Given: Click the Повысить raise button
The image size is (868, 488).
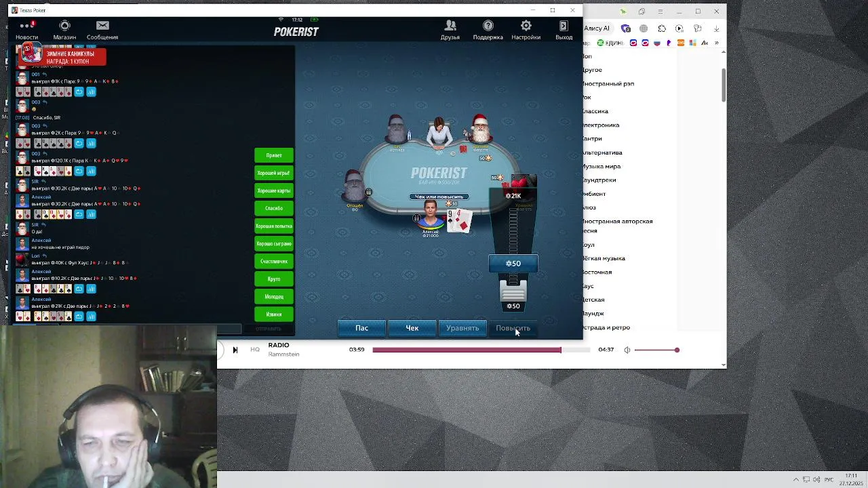Looking at the screenshot, I should [x=513, y=328].
